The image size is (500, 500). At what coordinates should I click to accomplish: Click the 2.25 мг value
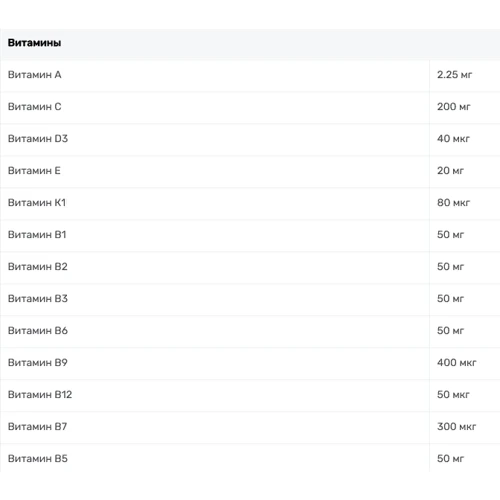click(x=454, y=75)
